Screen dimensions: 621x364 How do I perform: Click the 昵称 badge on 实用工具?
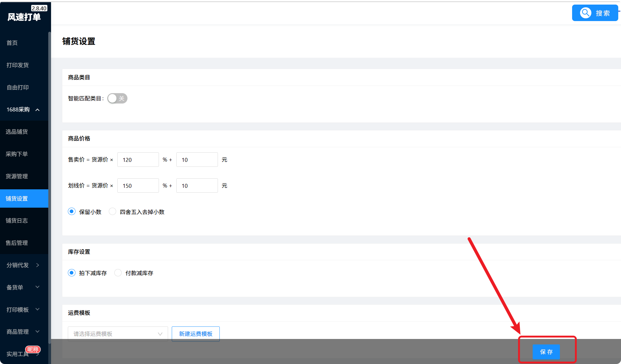click(x=33, y=349)
